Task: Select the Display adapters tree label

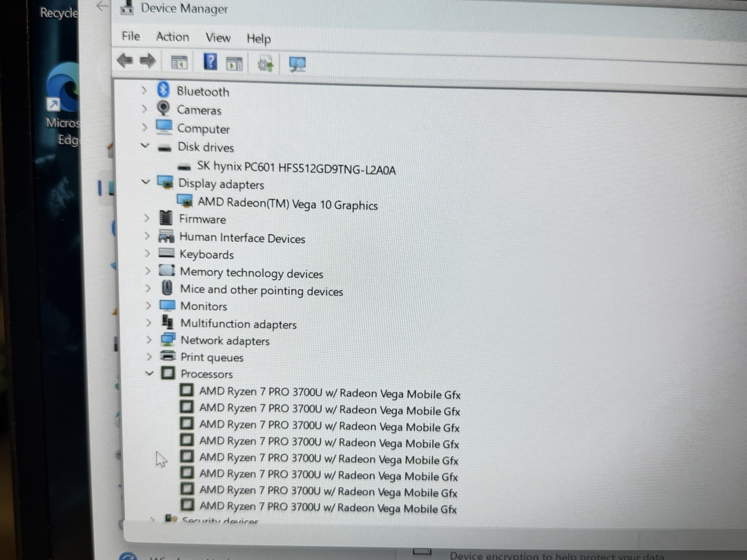Action: [x=221, y=184]
